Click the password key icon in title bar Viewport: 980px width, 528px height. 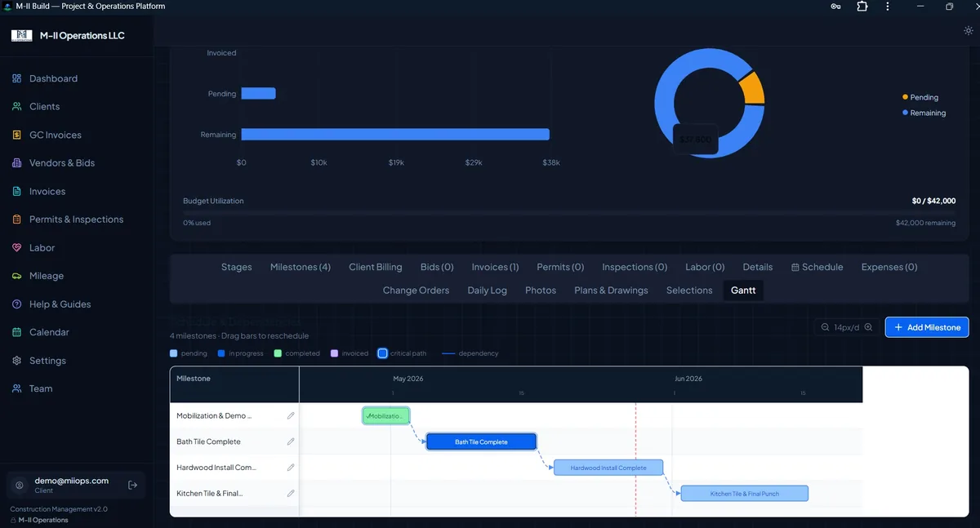[x=835, y=7]
